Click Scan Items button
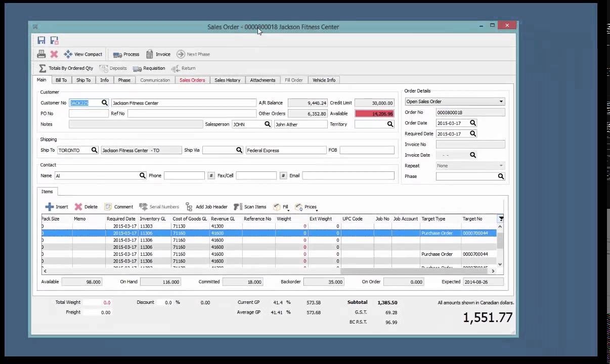610x364 pixels. click(250, 207)
